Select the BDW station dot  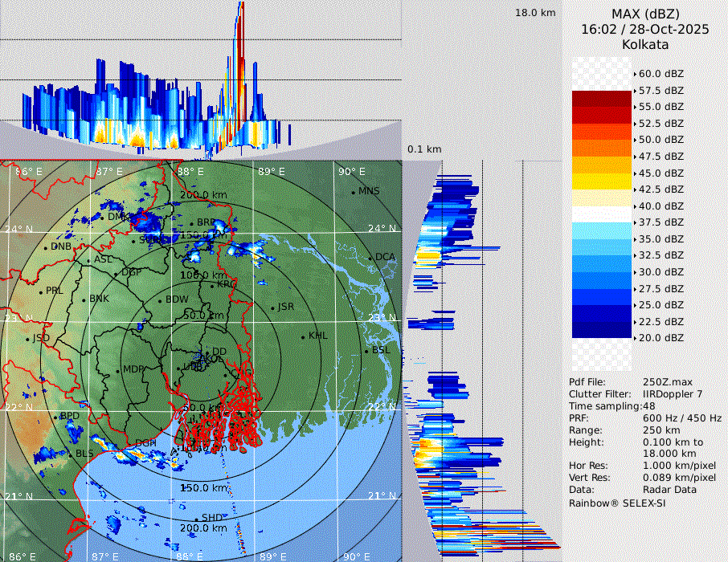pos(161,300)
